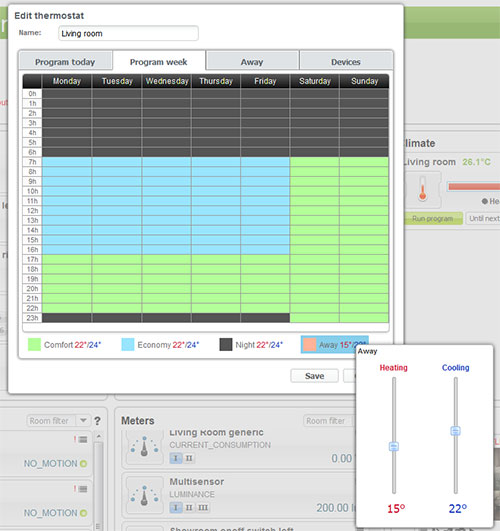Click the thermostat Name input field

coord(128,34)
